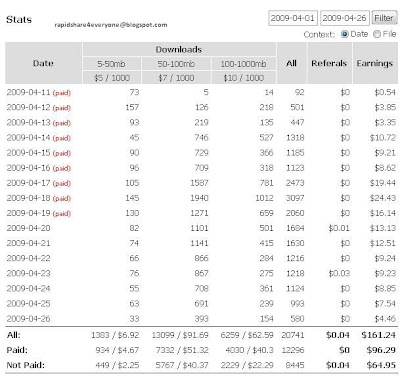
Task: Click the Filter button
Action: 384,18
